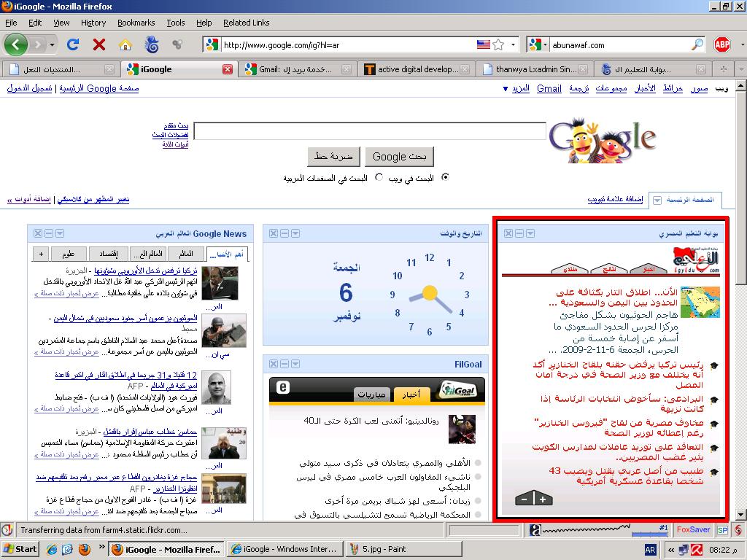The height and width of the screenshot is (560, 747).
Task: Expand the address bar URL dropdown
Action: click(x=513, y=44)
